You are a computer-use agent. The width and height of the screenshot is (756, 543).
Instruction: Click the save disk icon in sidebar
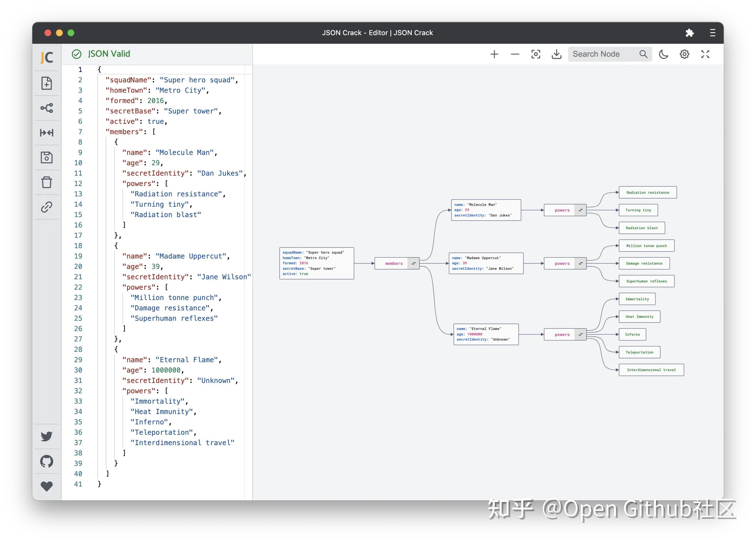[x=47, y=157]
